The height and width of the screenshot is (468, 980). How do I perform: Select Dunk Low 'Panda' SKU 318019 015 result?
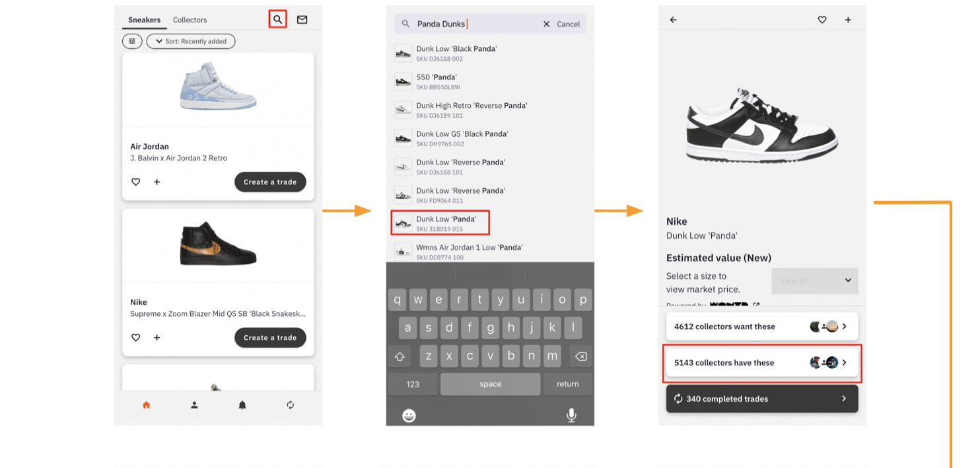click(440, 223)
